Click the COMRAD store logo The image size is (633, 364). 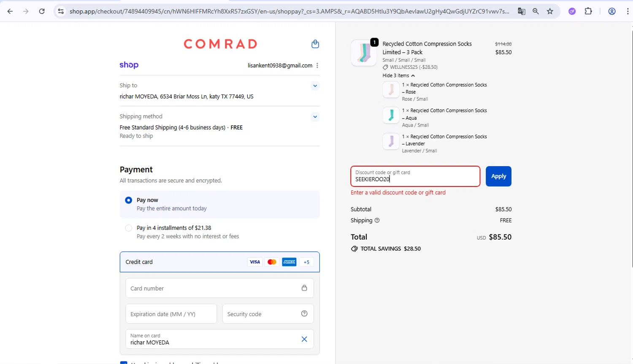click(220, 44)
